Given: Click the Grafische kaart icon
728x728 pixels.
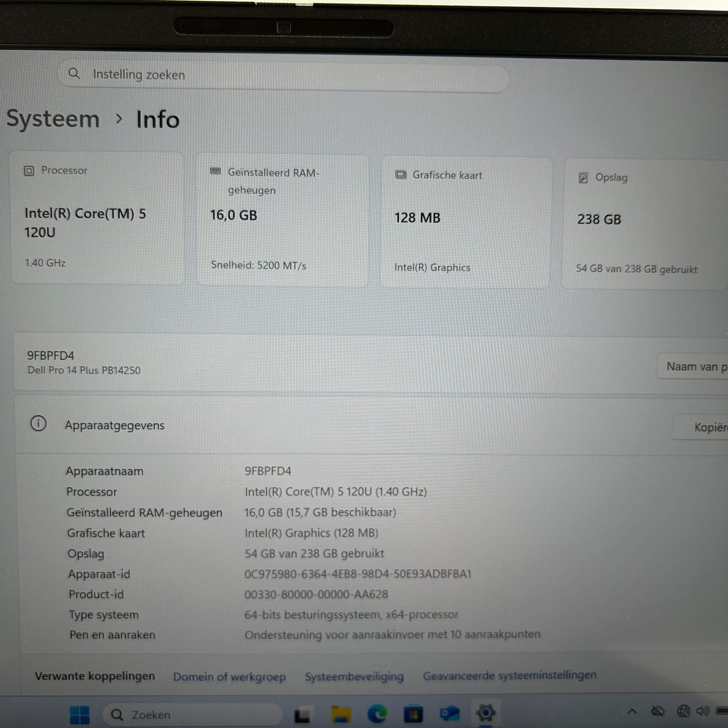Looking at the screenshot, I should tap(401, 175).
